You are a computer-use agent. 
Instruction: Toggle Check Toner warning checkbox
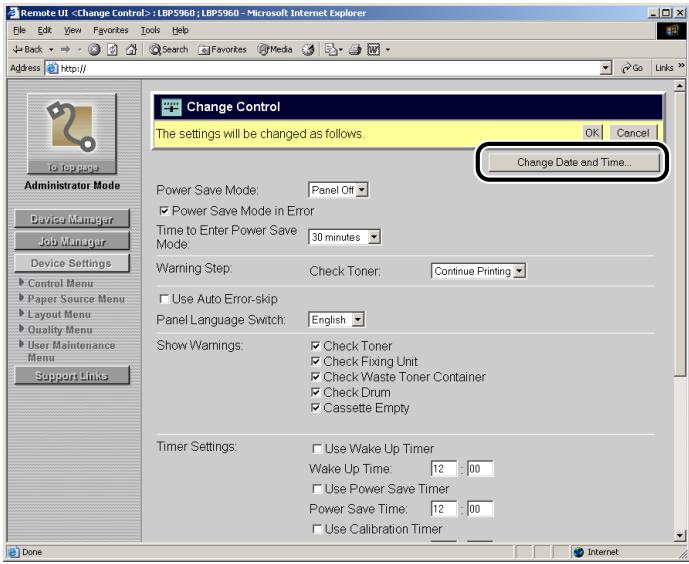click(315, 346)
